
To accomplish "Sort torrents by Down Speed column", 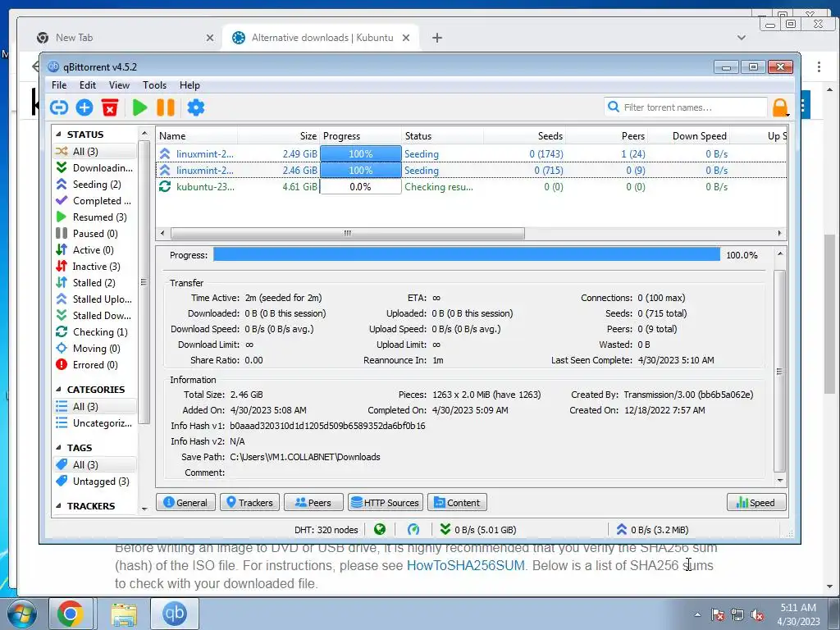I will tap(688, 136).
